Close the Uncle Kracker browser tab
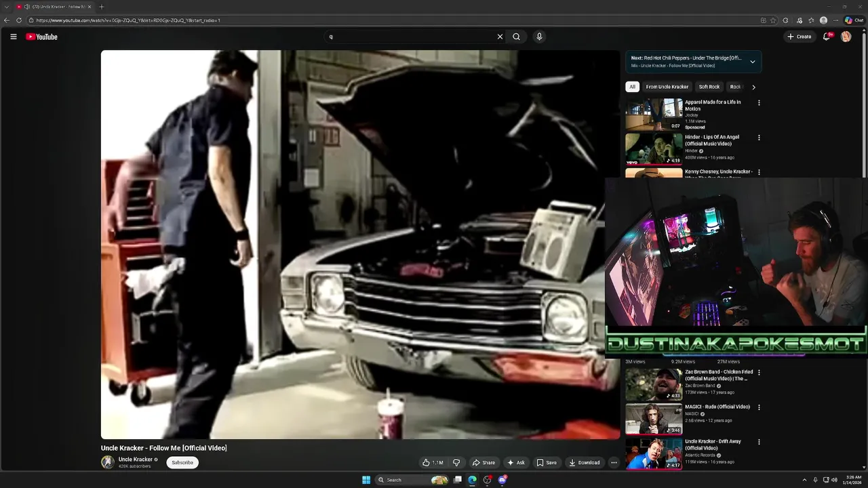The width and height of the screenshot is (868, 488). tap(90, 7)
